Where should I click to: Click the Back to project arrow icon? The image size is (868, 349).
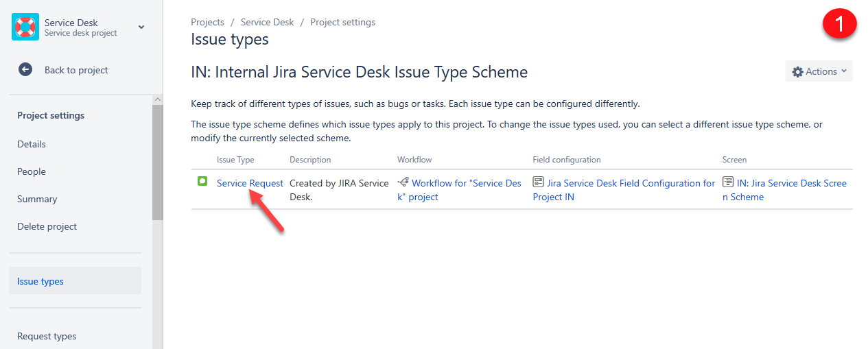tap(25, 70)
